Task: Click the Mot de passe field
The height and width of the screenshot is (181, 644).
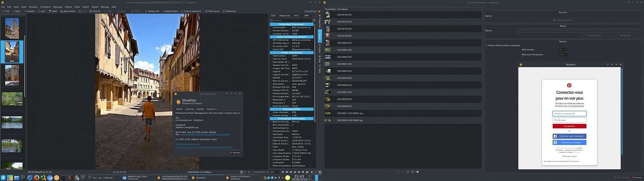Action: pyautogui.click(x=569, y=120)
